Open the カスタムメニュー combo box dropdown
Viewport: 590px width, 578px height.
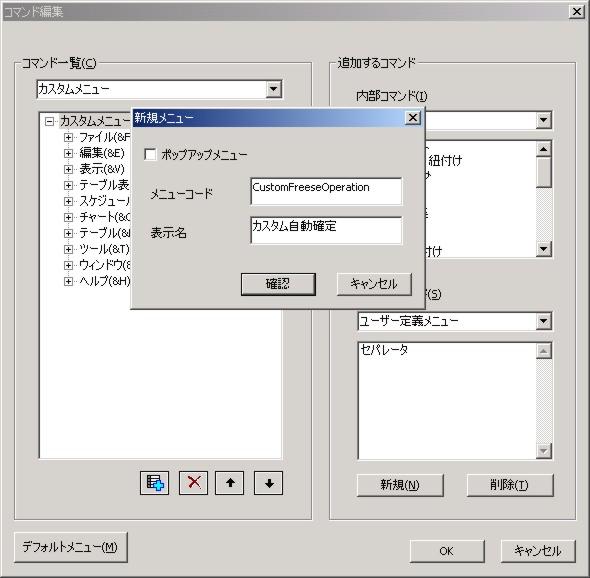274,89
